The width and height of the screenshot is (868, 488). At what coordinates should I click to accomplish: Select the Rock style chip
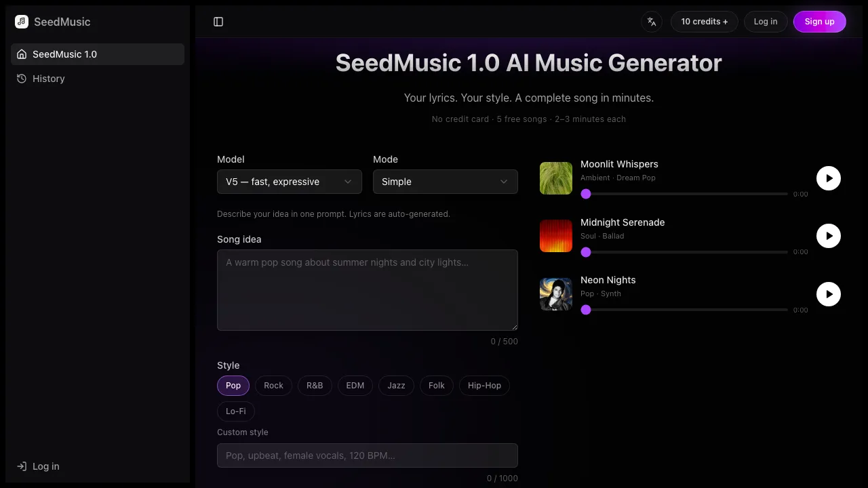coord(273,386)
